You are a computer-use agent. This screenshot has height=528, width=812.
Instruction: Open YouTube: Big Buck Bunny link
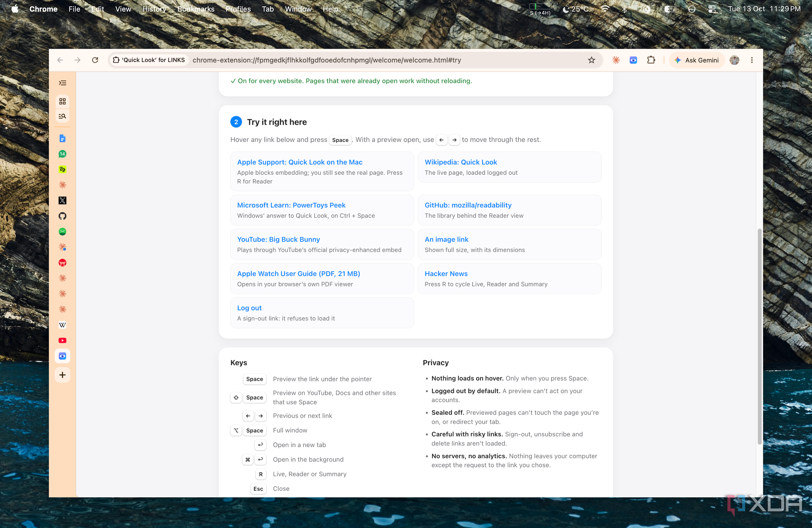(278, 239)
